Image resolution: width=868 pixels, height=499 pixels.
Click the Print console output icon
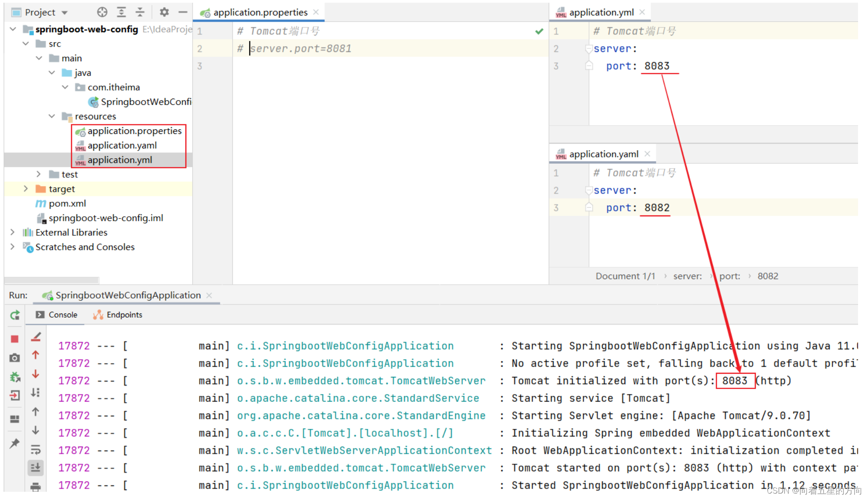click(x=36, y=485)
